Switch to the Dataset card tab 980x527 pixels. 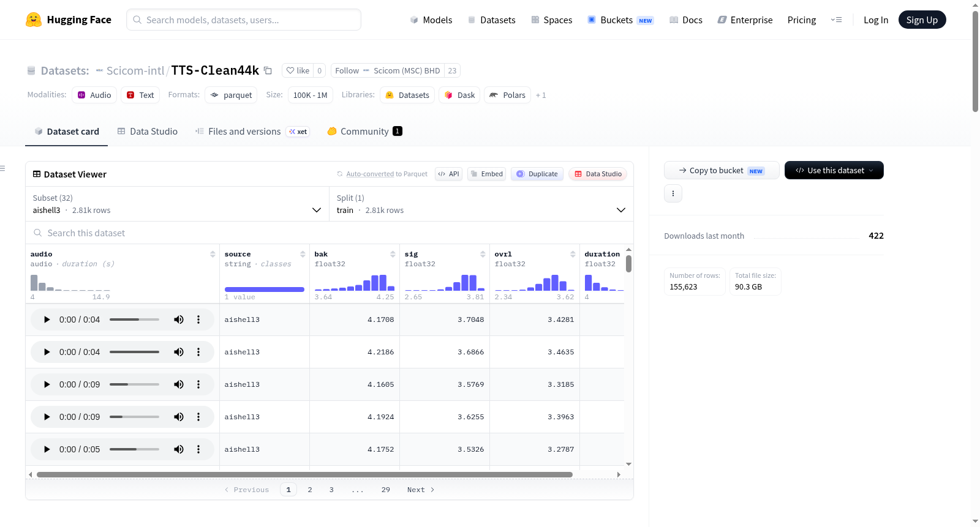[x=66, y=131]
